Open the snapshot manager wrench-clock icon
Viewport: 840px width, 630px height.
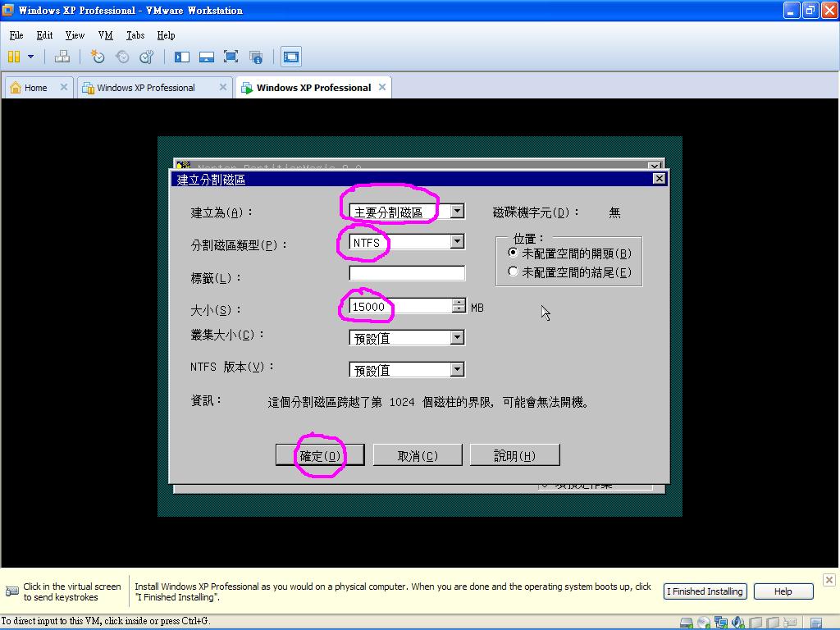pyautogui.click(x=147, y=57)
